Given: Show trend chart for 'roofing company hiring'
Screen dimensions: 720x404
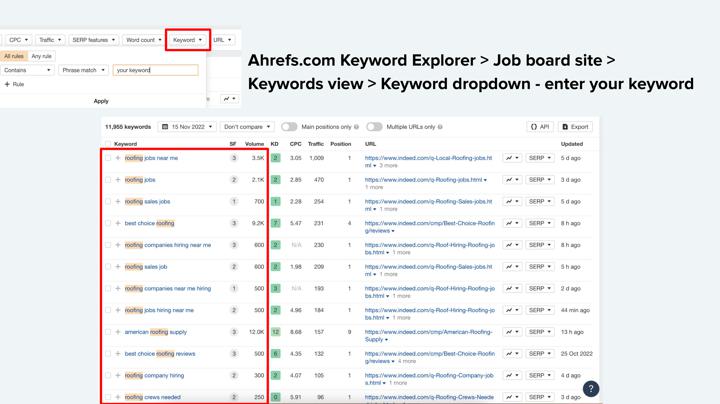Looking at the screenshot, I should pos(512,375).
